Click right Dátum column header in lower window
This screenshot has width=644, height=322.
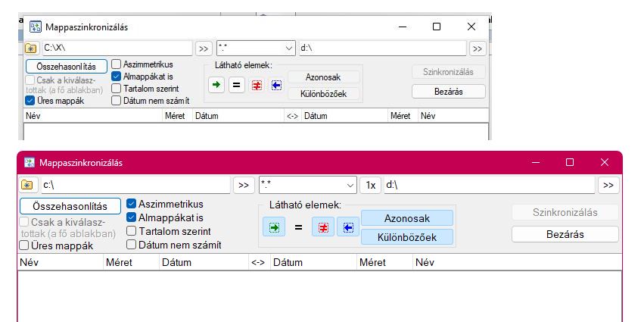coord(313,262)
